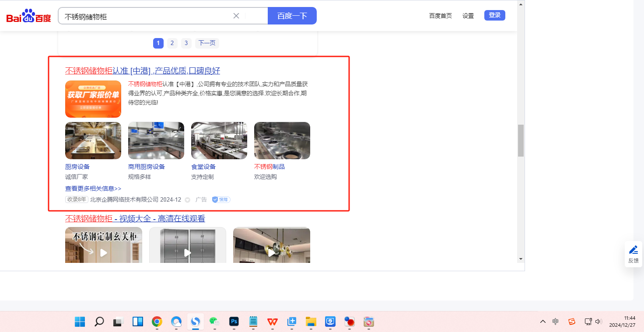Open Task View on the taskbar
Viewport: 644px width, 332px height.
click(118, 322)
